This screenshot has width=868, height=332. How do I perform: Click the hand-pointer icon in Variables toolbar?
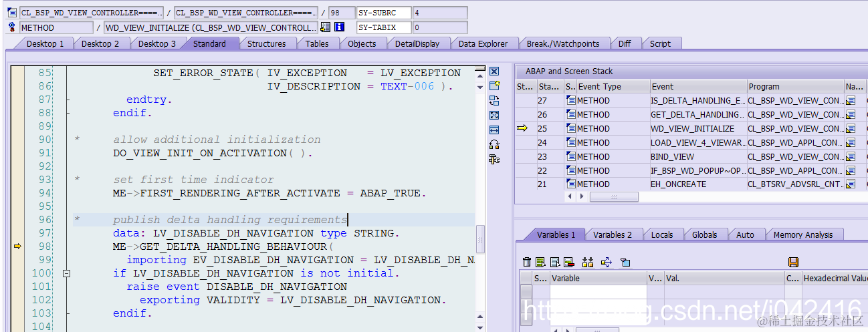607,262
